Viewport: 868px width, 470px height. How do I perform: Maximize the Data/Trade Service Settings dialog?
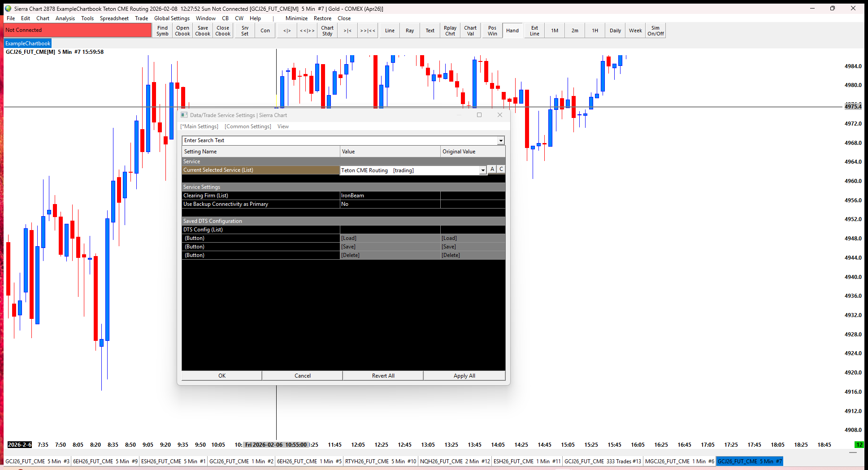tap(479, 115)
